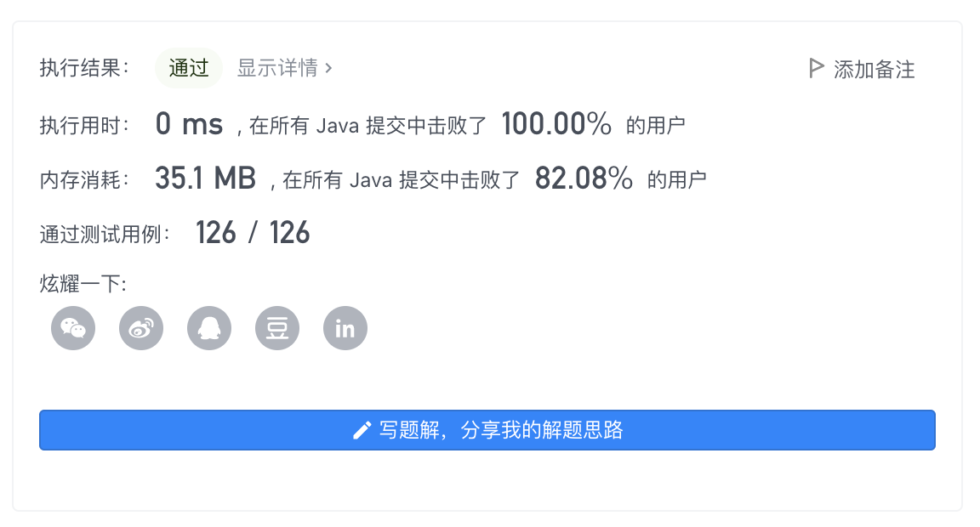
Task: Share to Douban via 豆 icon
Action: [277, 328]
